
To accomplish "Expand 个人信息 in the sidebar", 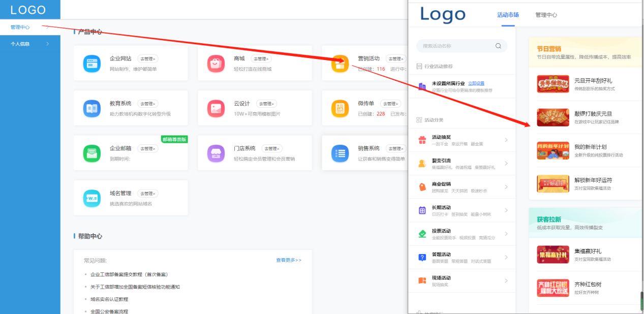I will coord(48,44).
